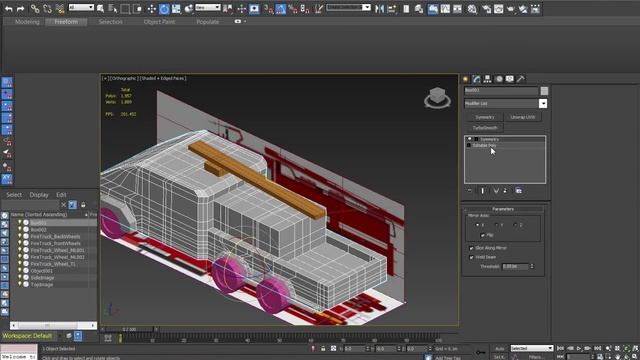Click the object color swatch beside name
The image size is (640, 360).
coord(544,91)
